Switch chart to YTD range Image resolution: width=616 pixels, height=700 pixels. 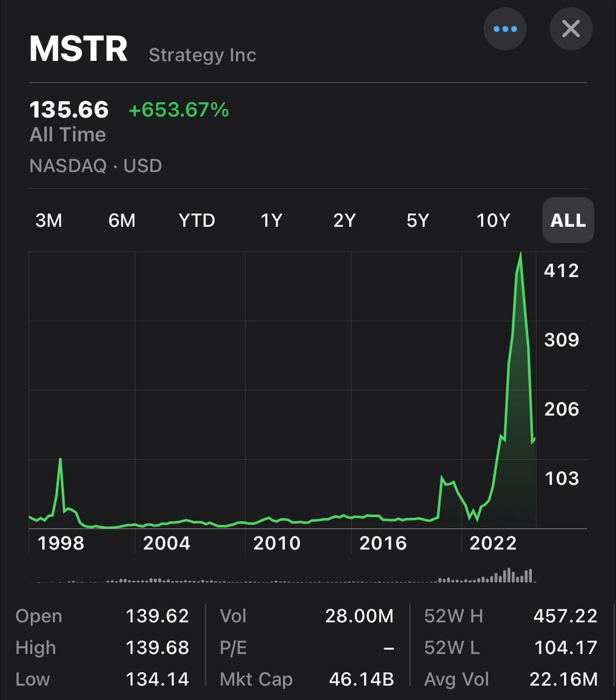(197, 220)
